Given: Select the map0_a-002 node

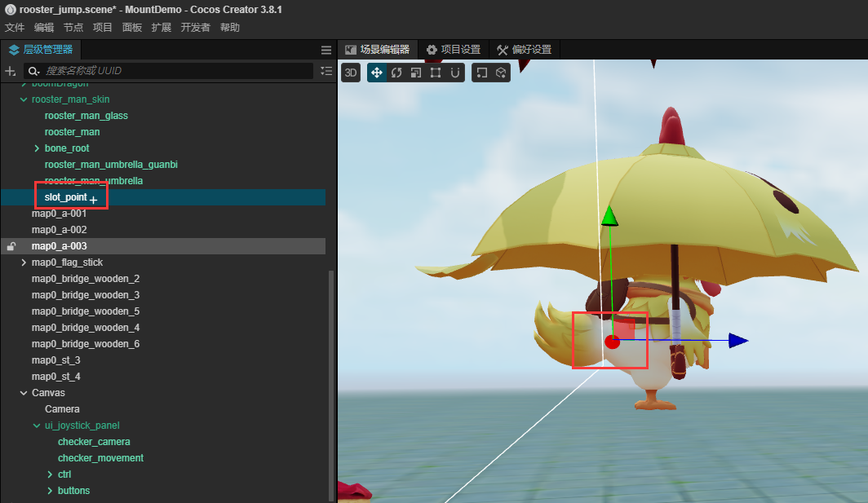Looking at the screenshot, I should point(60,230).
